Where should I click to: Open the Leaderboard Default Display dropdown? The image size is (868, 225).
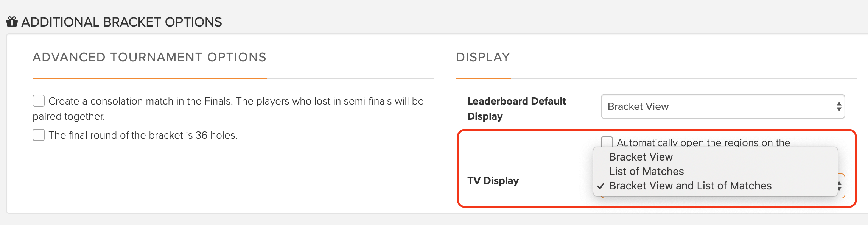(723, 106)
